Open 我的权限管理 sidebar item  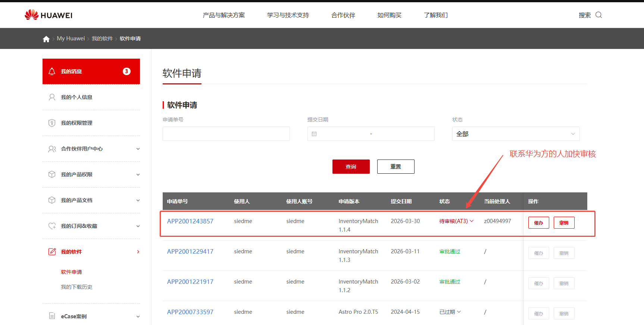click(x=91, y=123)
